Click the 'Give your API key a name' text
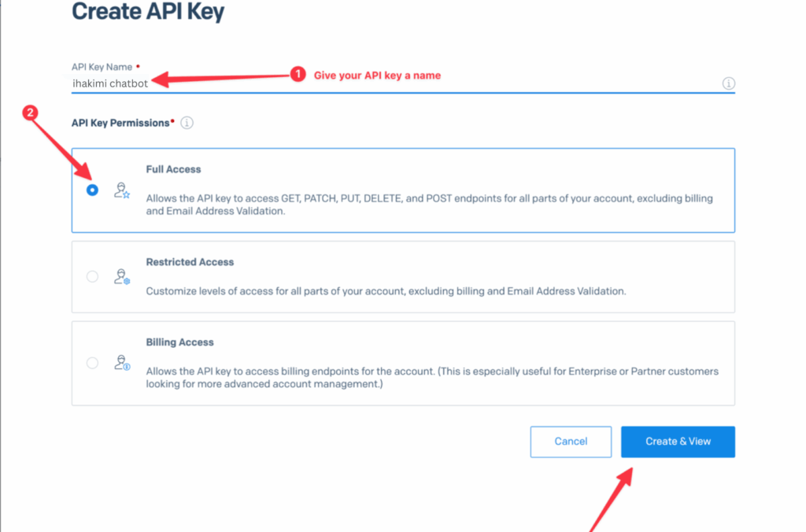806x532 pixels. pos(377,76)
